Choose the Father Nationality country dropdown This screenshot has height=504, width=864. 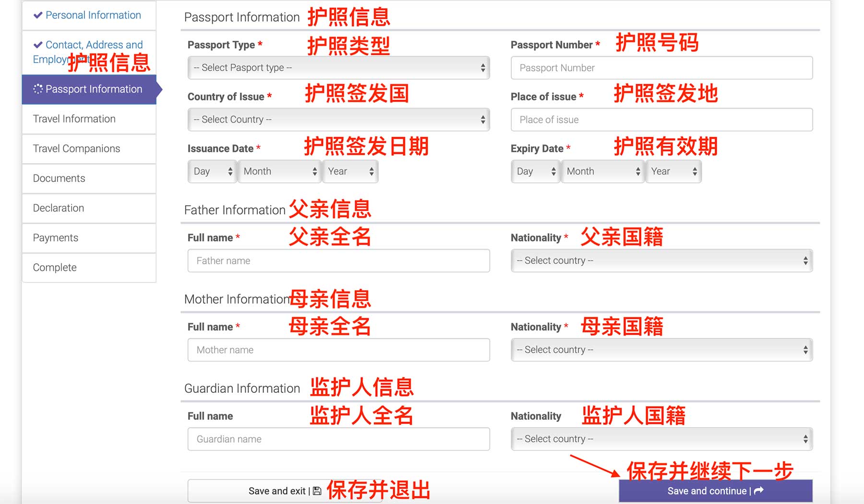(661, 261)
